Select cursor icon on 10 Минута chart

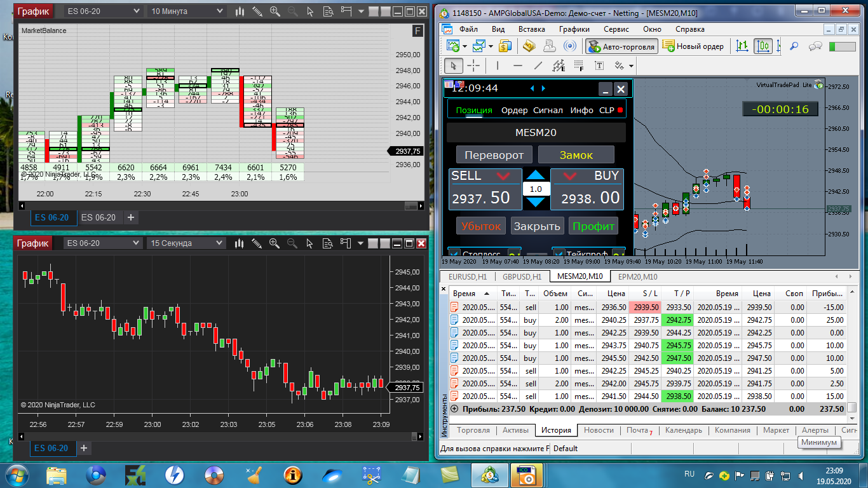[x=310, y=11]
